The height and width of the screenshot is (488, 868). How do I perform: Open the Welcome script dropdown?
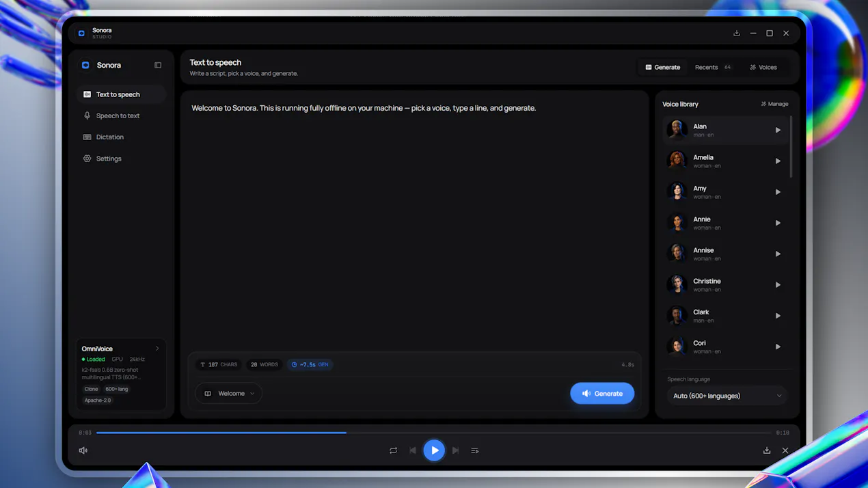[x=229, y=394]
